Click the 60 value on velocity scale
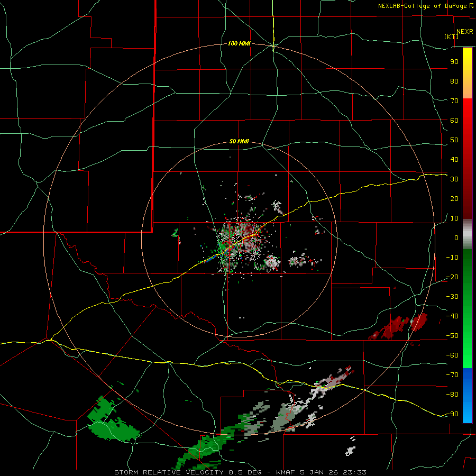476x476 pixels. click(454, 120)
